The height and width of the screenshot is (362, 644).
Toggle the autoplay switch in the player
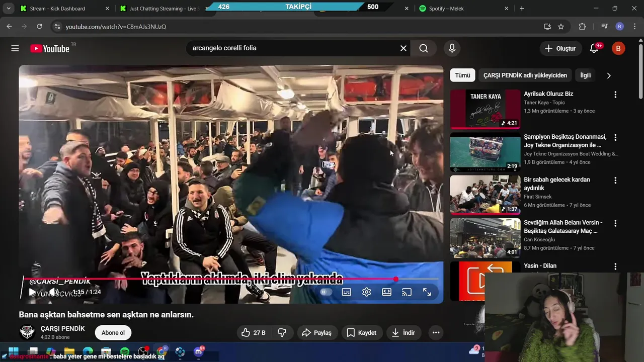click(326, 292)
